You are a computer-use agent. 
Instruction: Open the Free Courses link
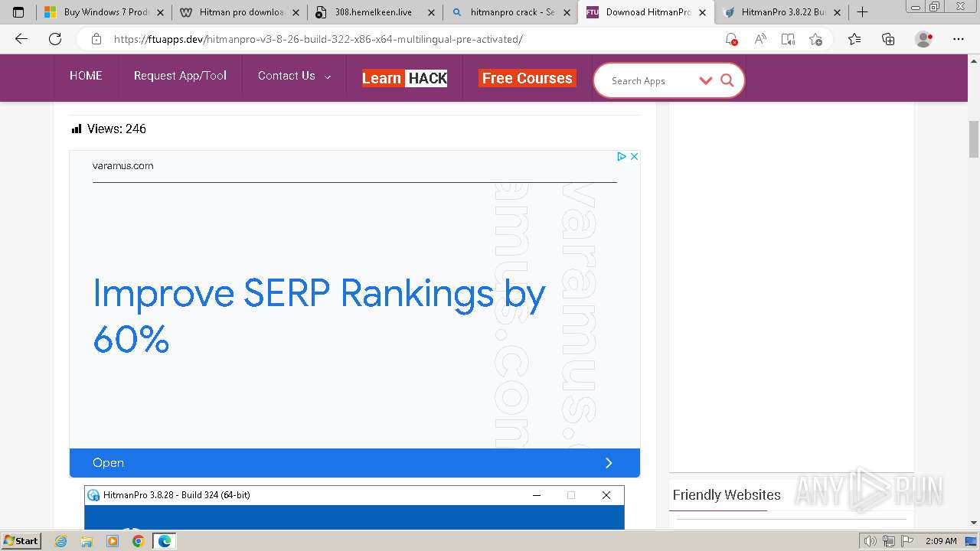(x=527, y=78)
